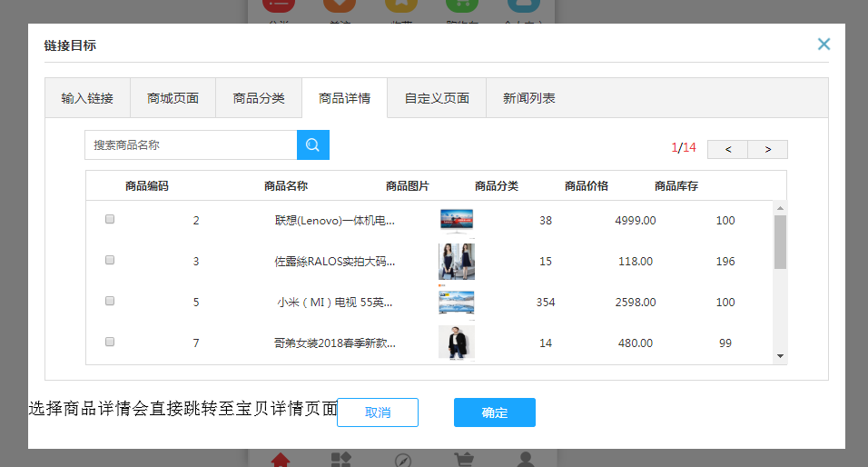Check the box for product number 2
The width and height of the screenshot is (868, 467).
[110, 219]
